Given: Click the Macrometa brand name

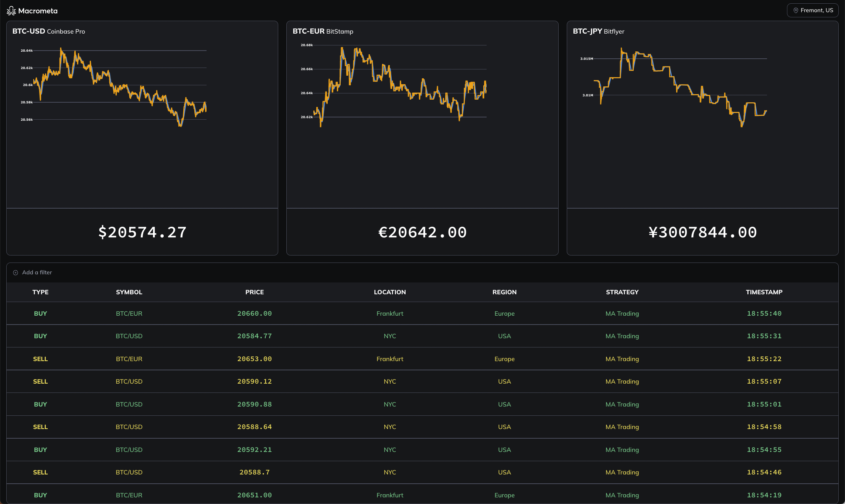Looking at the screenshot, I should (x=38, y=11).
